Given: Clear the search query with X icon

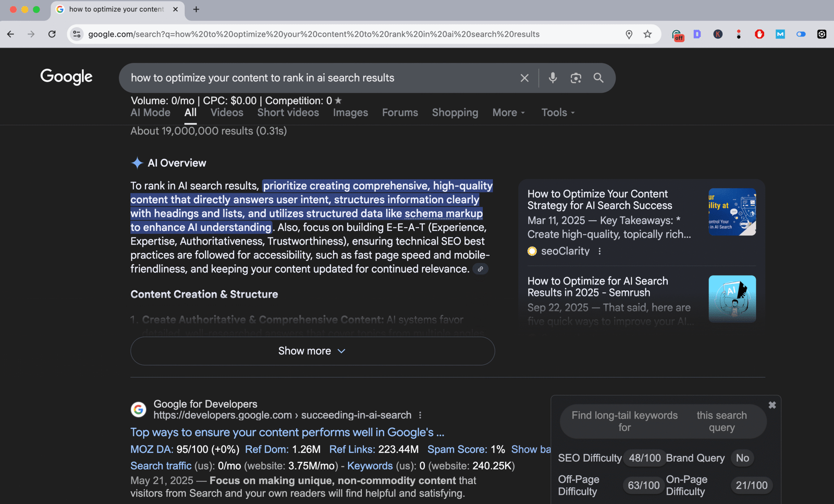Looking at the screenshot, I should coord(524,78).
